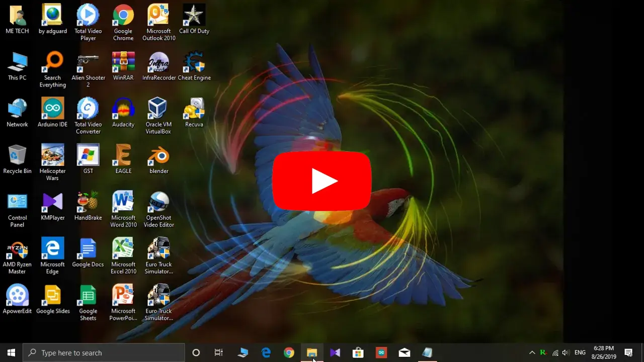Click the green R tray icon
The height and width of the screenshot is (362, 644).
pyautogui.click(x=543, y=352)
